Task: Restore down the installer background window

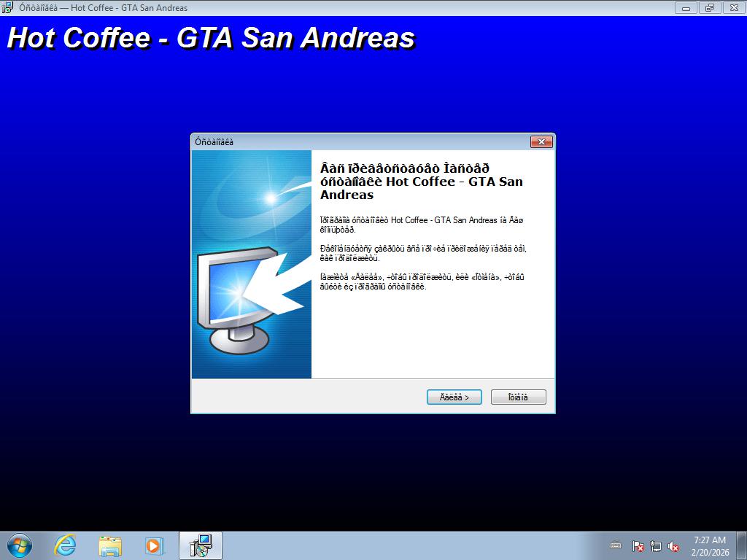Action: tap(708, 8)
